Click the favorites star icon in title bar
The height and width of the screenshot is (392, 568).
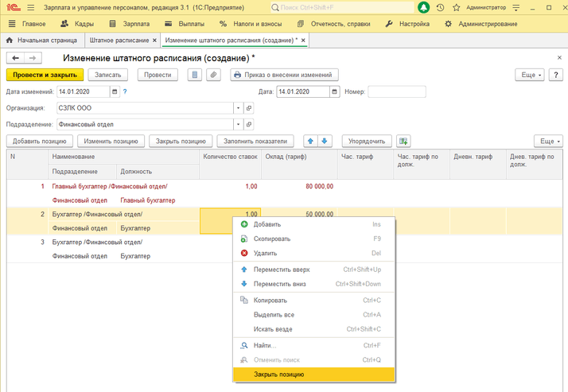click(x=456, y=7)
